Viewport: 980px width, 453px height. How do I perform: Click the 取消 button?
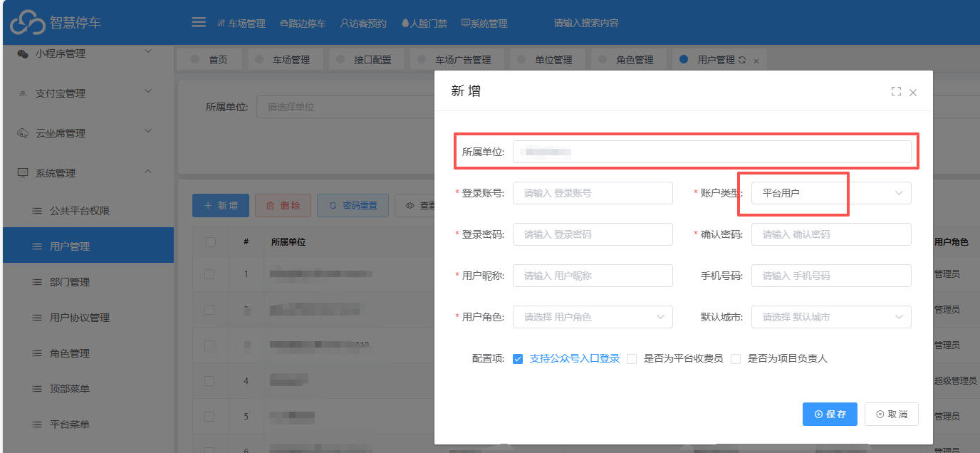tap(892, 414)
